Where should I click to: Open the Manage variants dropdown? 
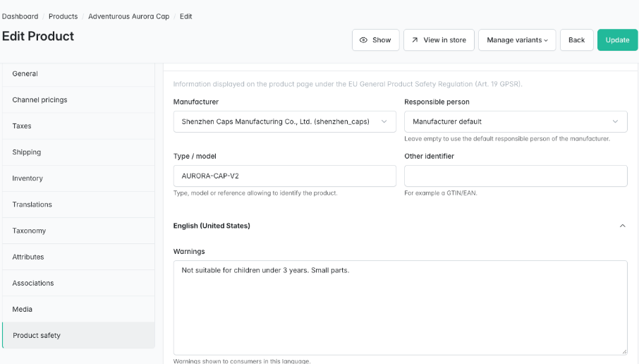coord(517,40)
